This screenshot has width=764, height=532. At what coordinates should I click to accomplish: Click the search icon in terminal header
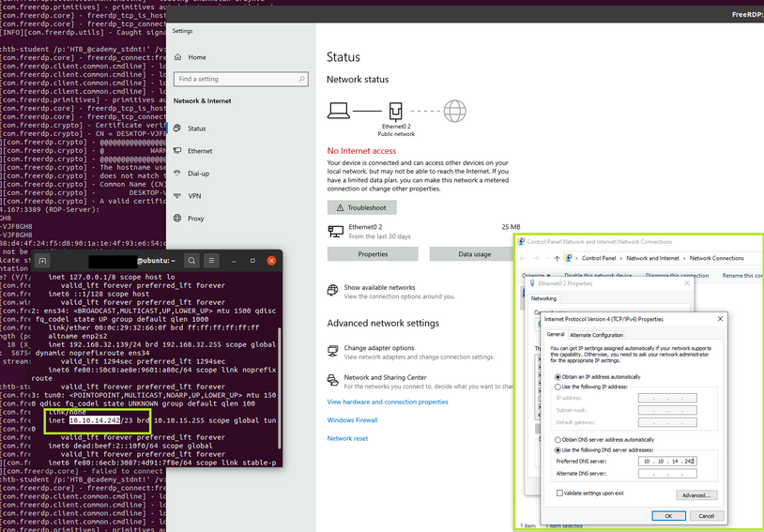pos(192,261)
